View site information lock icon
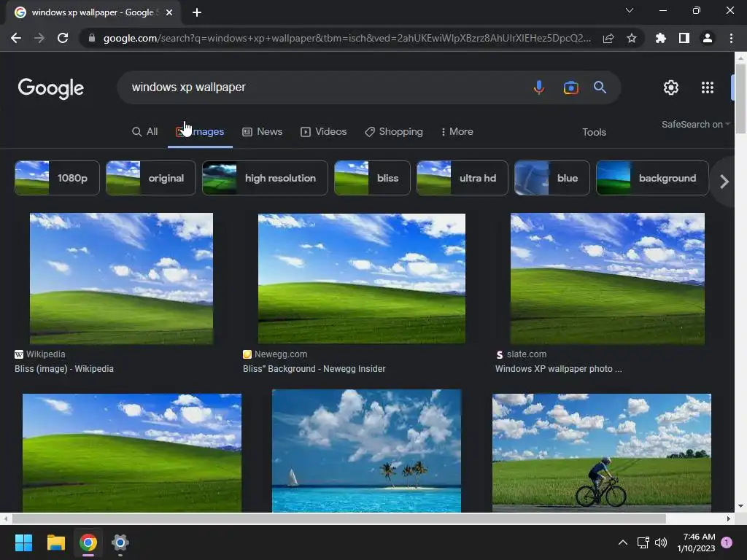 click(91, 38)
